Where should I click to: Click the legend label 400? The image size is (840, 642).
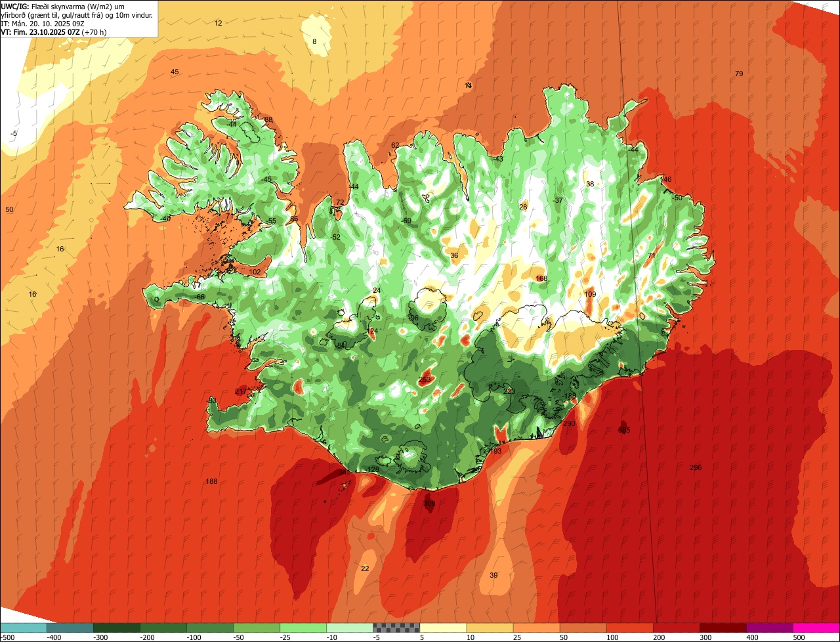[x=751, y=637]
